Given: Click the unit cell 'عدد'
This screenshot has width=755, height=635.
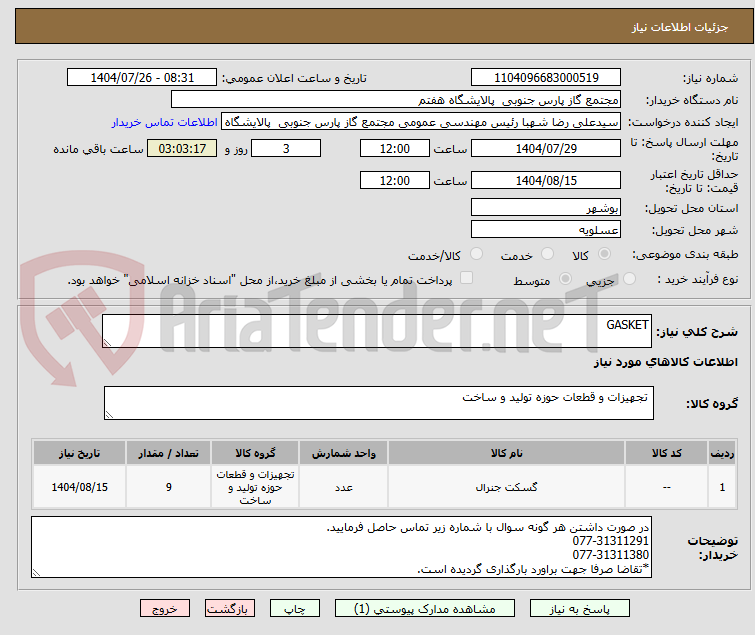Looking at the screenshot, I should click(x=343, y=487).
